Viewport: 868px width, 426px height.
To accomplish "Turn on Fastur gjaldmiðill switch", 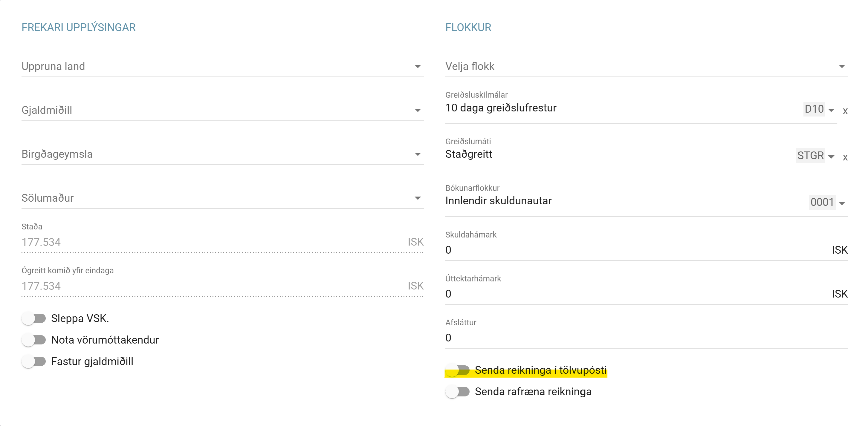I will 34,361.
